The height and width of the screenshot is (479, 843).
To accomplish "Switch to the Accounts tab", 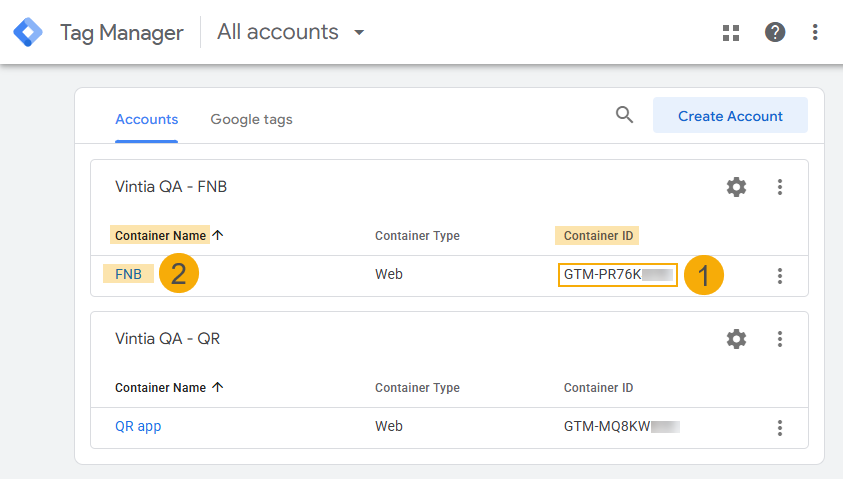I will tap(146, 119).
